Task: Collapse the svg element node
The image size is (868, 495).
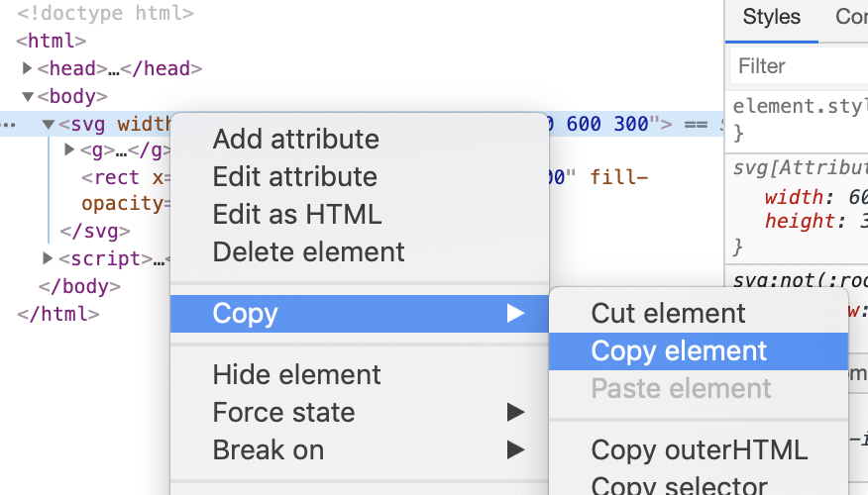Action: (48, 125)
